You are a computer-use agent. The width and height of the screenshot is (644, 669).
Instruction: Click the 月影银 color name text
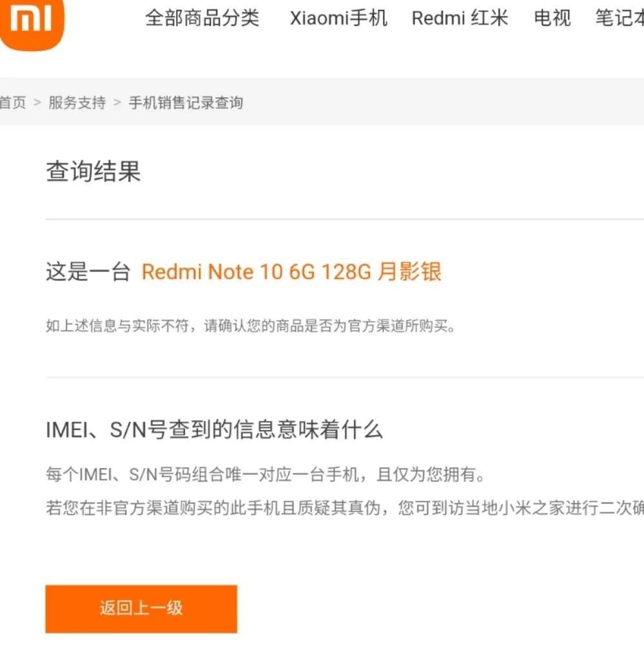(x=410, y=272)
